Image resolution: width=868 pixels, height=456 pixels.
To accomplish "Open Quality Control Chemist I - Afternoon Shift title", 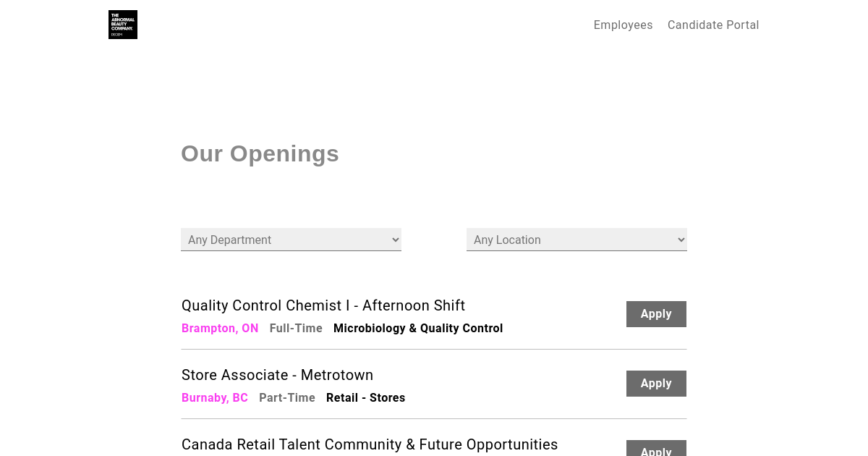I will pos(323,305).
